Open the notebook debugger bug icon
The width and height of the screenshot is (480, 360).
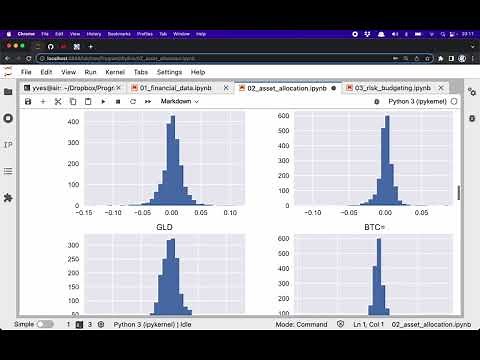coord(377,102)
